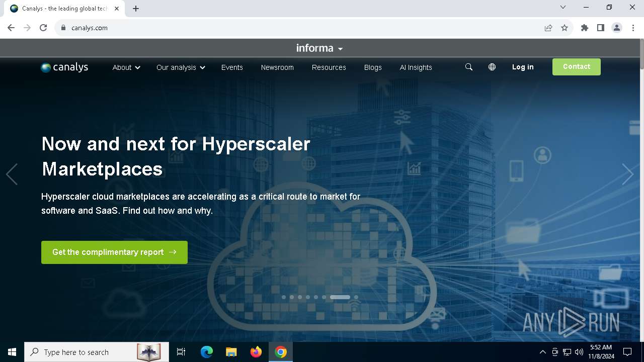Image resolution: width=644 pixels, height=362 pixels.
Task: Click the Log in link
Action: pos(523,67)
